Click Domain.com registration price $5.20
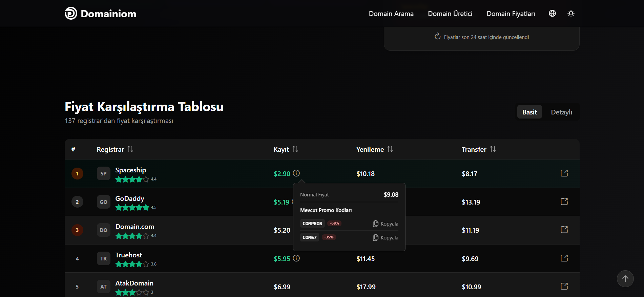 [282, 230]
